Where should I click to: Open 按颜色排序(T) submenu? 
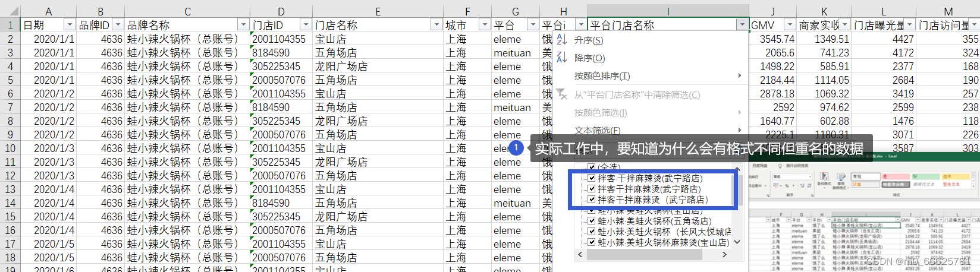pos(602,76)
